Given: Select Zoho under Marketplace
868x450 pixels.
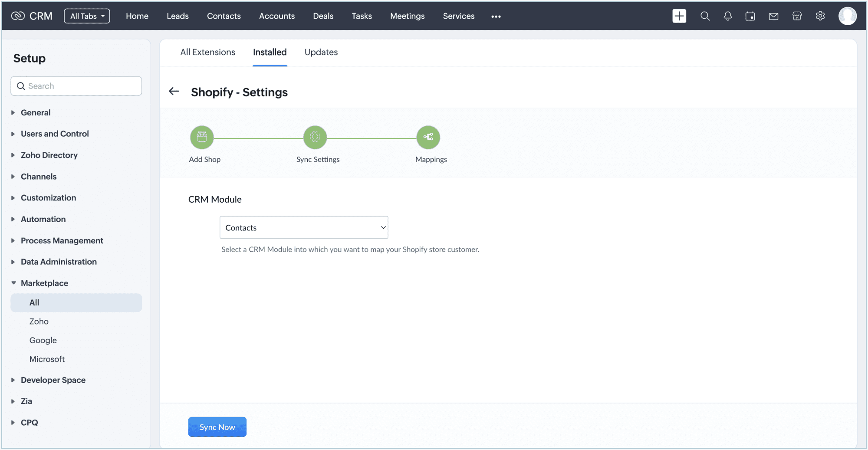Looking at the screenshot, I should [x=39, y=322].
